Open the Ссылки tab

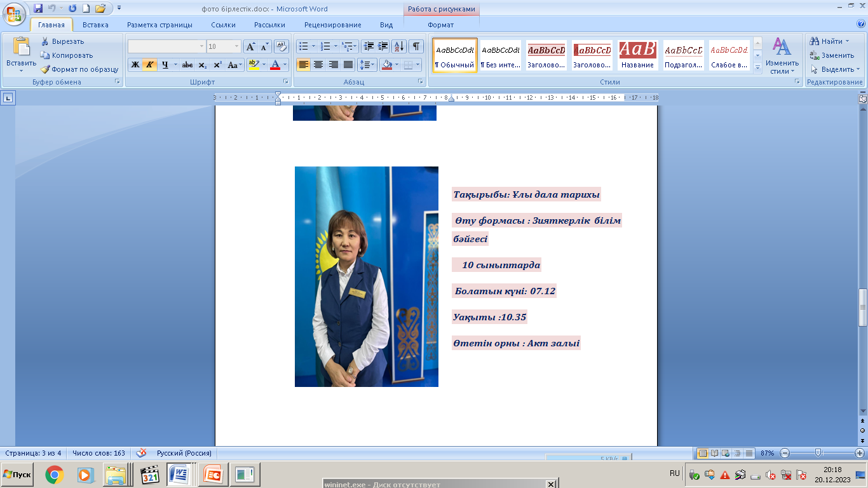point(223,25)
